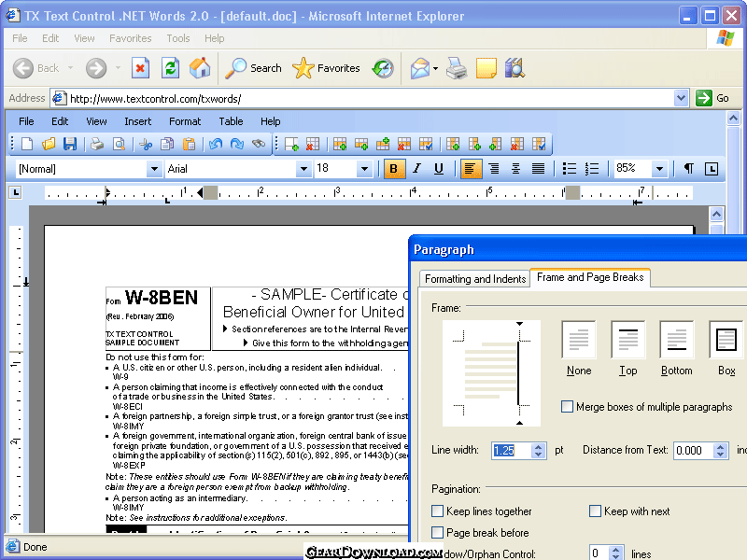The width and height of the screenshot is (747, 560).
Task: Enable Keep with next
Action: click(595, 511)
